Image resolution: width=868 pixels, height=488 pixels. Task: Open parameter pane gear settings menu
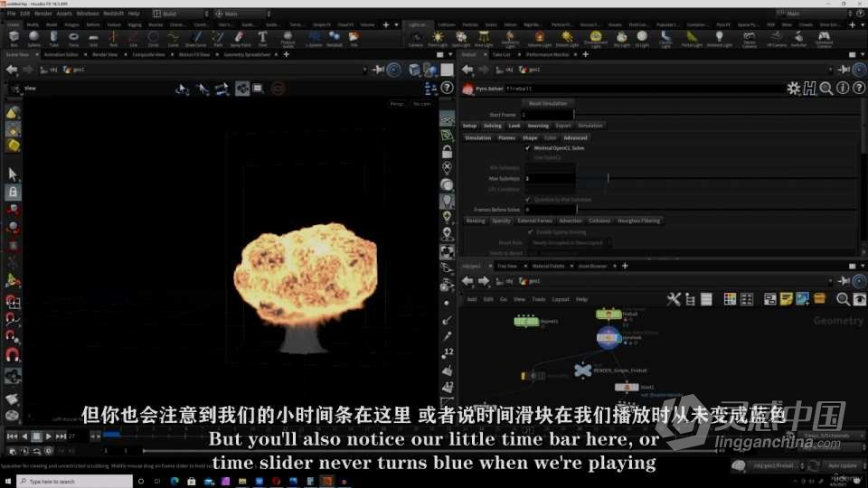pyautogui.click(x=793, y=89)
